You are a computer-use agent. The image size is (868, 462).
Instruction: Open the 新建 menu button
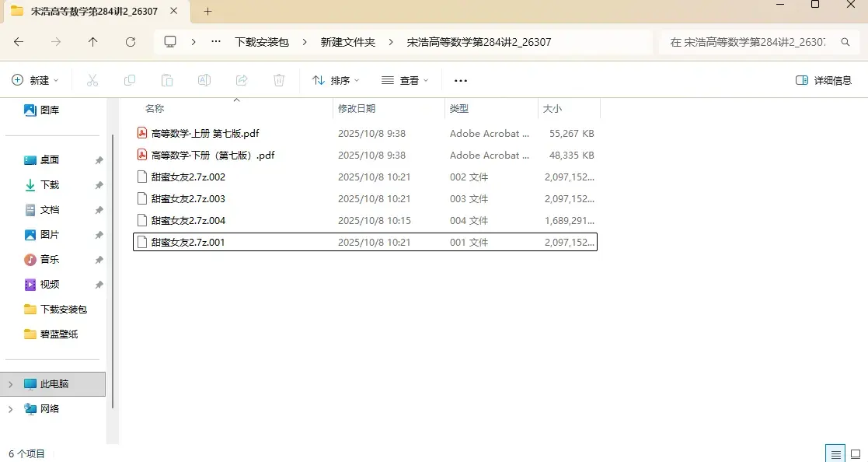(x=35, y=80)
